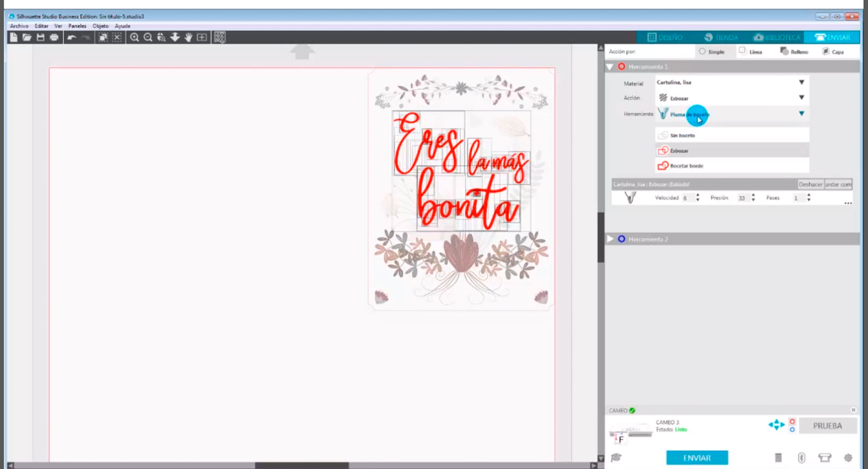Open the Archivo menu
The width and height of the screenshot is (868, 469).
[19, 26]
